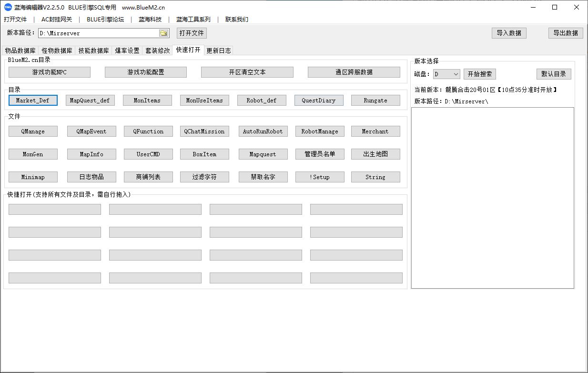Select the 快速打开 tab
The width and height of the screenshot is (588, 373).
188,50
